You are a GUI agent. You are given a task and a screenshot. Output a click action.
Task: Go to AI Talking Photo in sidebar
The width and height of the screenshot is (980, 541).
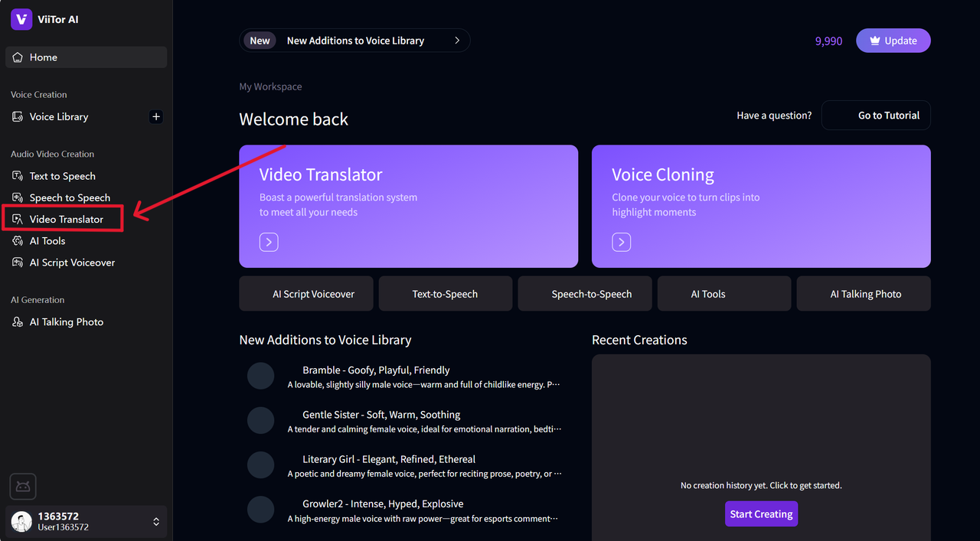click(66, 322)
